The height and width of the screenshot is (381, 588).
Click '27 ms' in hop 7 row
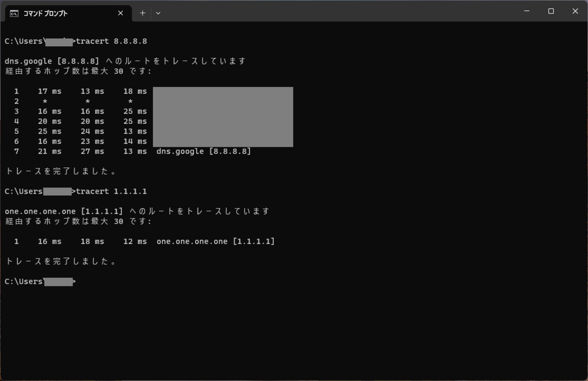pyautogui.click(x=92, y=151)
